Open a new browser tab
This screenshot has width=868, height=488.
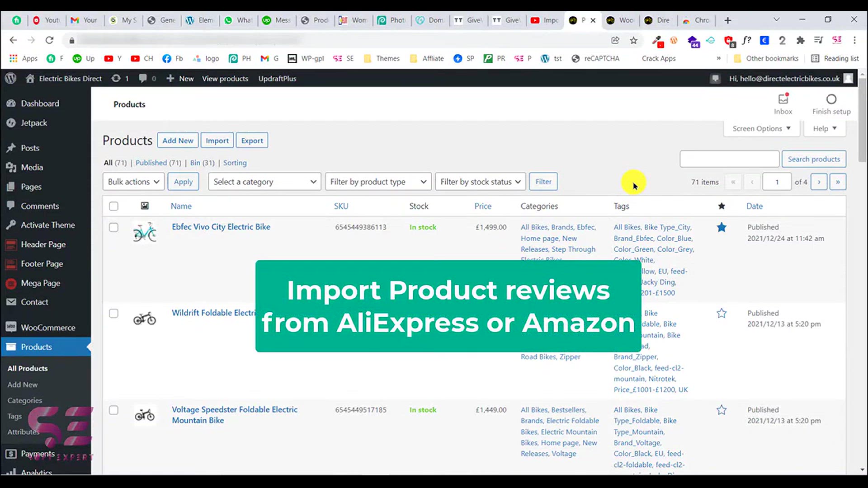tap(728, 20)
